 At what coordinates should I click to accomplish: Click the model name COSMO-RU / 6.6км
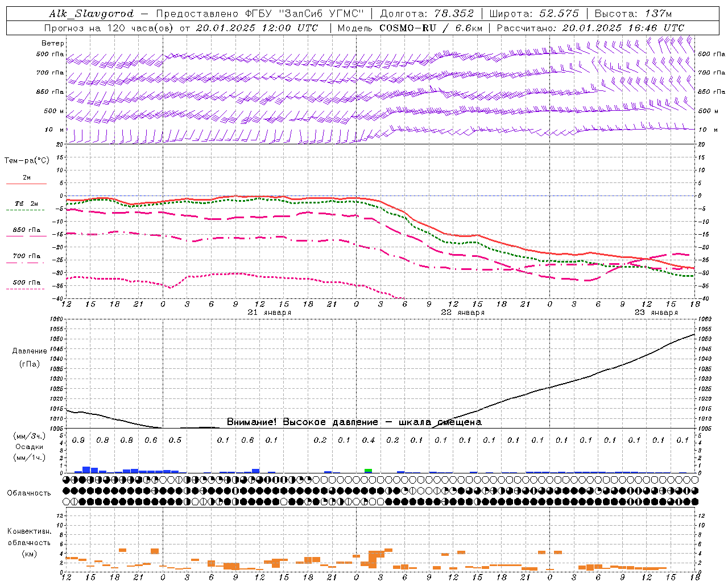click(x=431, y=28)
